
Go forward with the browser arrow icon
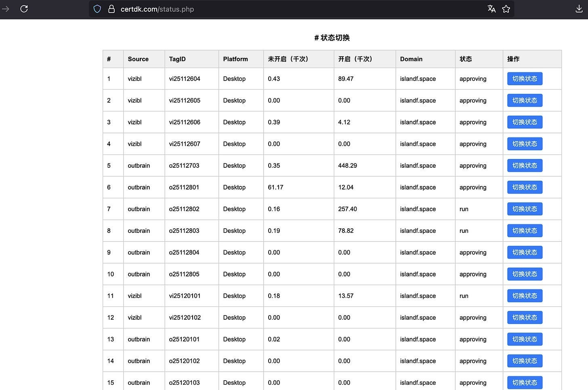pyautogui.click(x=5, y=9)
